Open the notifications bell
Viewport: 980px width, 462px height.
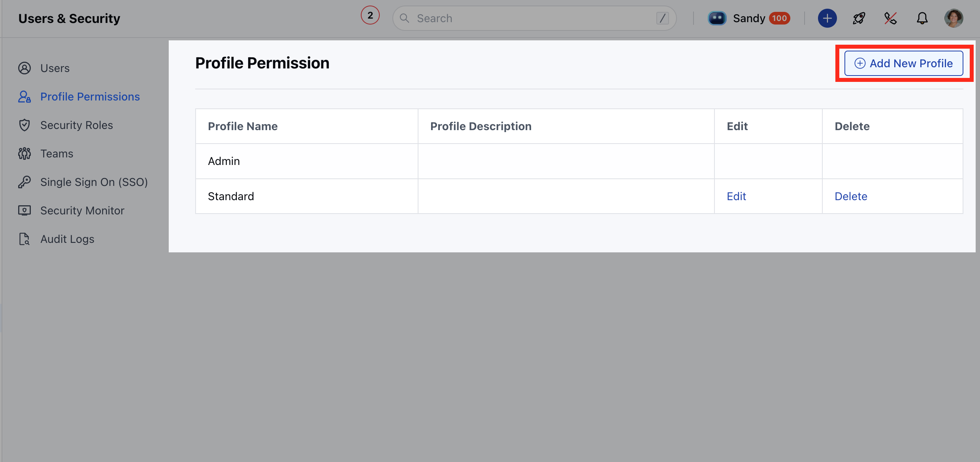922,18
